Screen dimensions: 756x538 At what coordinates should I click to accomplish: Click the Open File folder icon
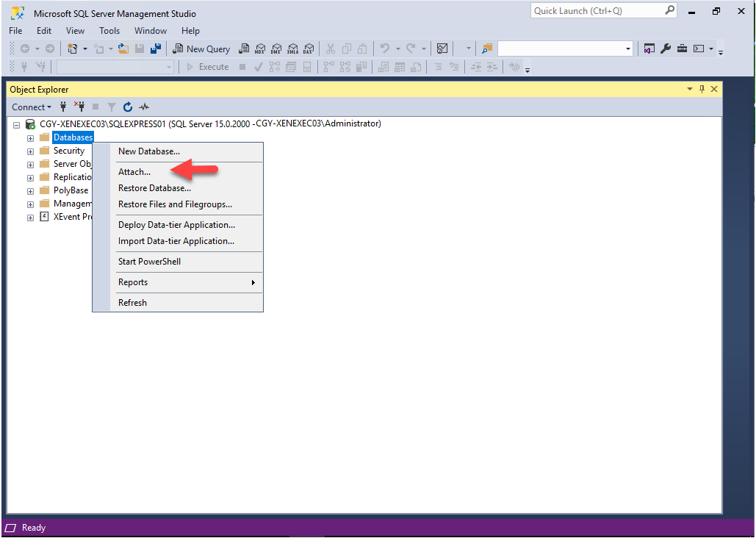pos(123,49)
